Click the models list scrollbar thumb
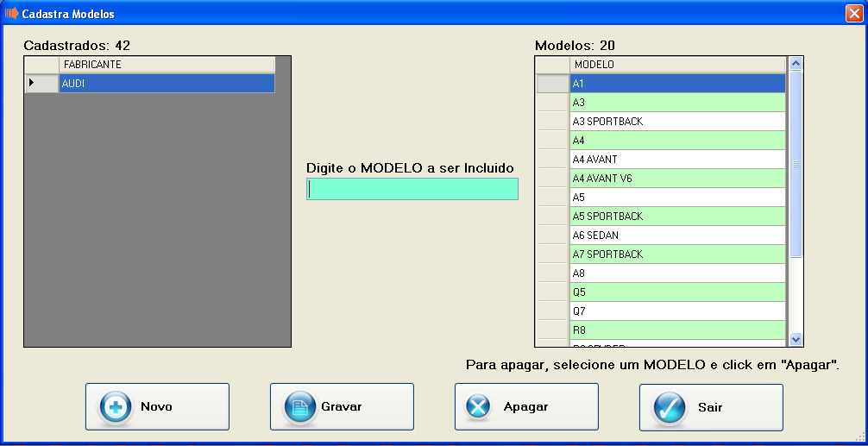The height and width of the screenshot is (446, 868). (796, 165)
